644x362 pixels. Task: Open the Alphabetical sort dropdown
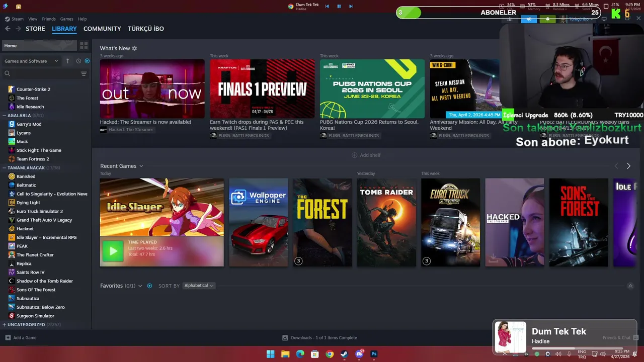[199, 286]
